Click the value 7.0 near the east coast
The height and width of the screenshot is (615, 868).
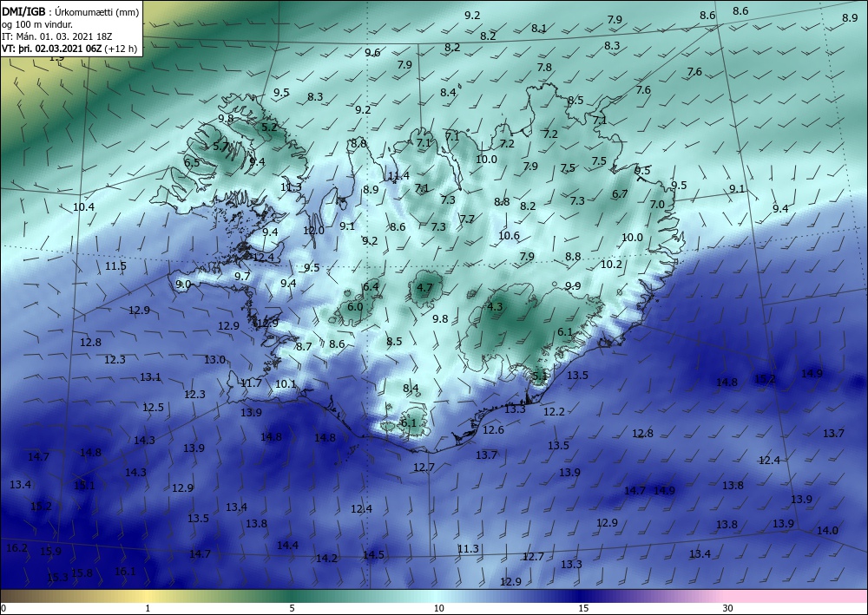pos(657,204)
